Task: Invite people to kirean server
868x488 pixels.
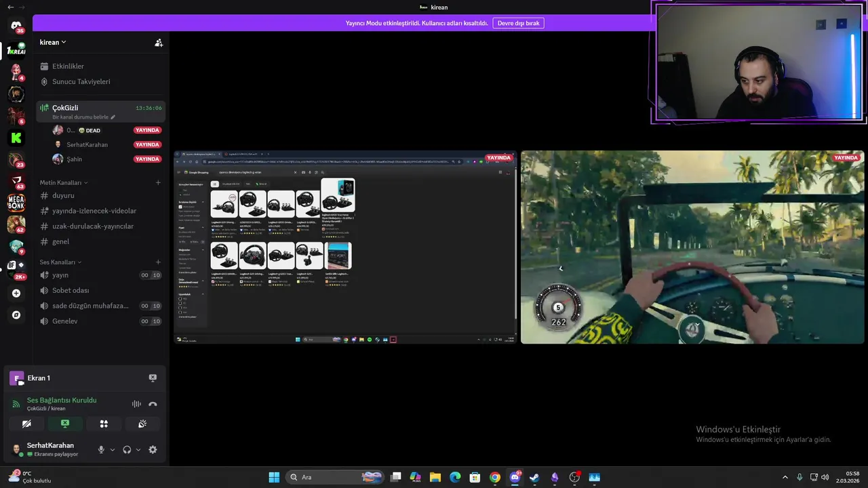Action: [x=159, y=42]
